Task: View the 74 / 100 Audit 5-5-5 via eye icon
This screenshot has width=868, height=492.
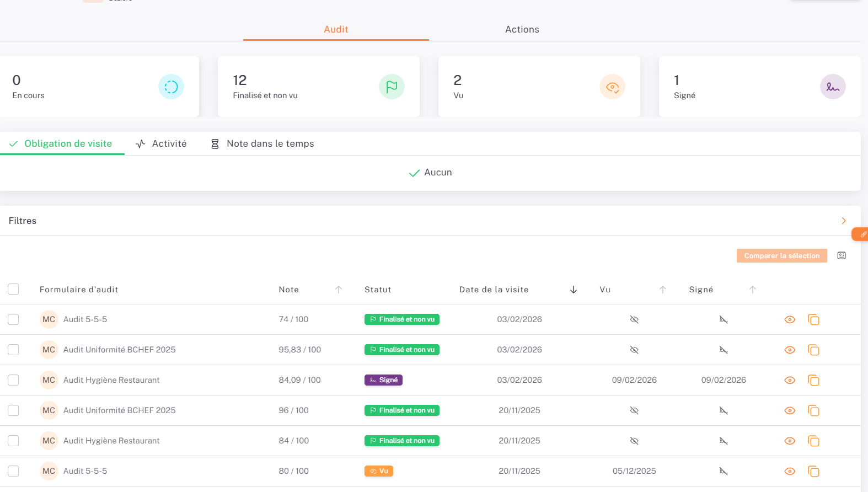Action: [x=790, y=320]
